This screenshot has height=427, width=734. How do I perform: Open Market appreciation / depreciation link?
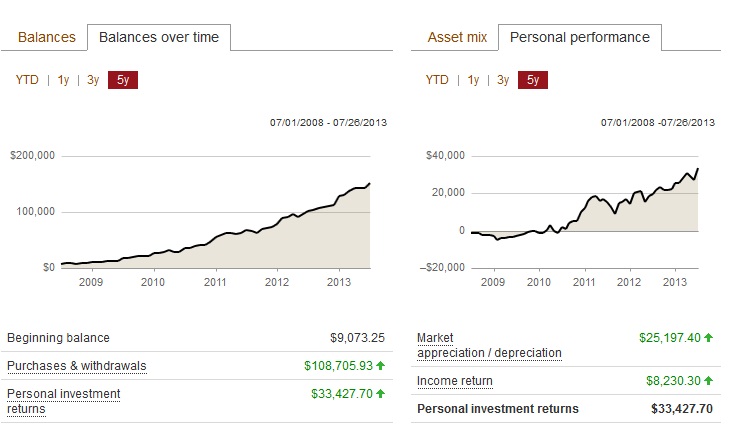(489, 345)
